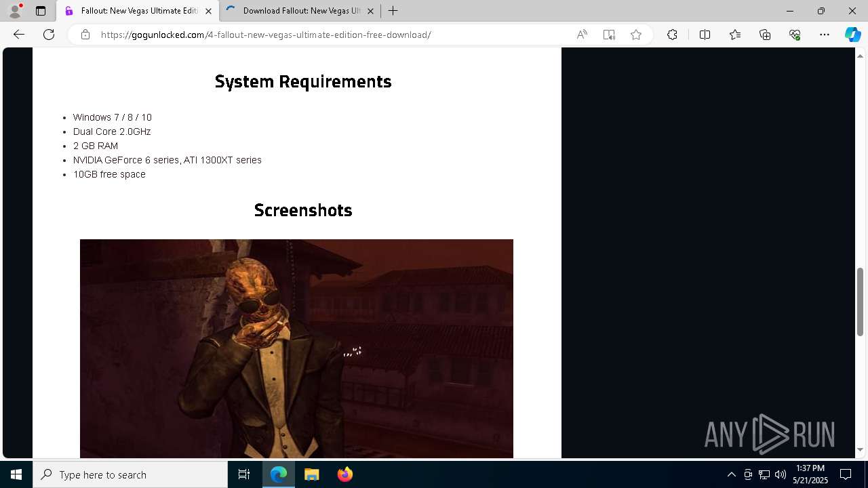This screenshot has width=868, height=488.
Task: Open network status tray icon
Action: click(764, 474)
